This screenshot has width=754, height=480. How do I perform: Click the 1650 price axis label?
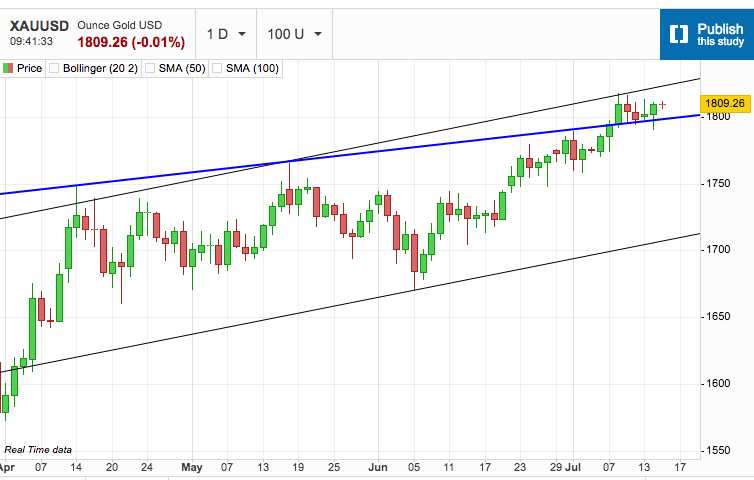coord(718,316)
